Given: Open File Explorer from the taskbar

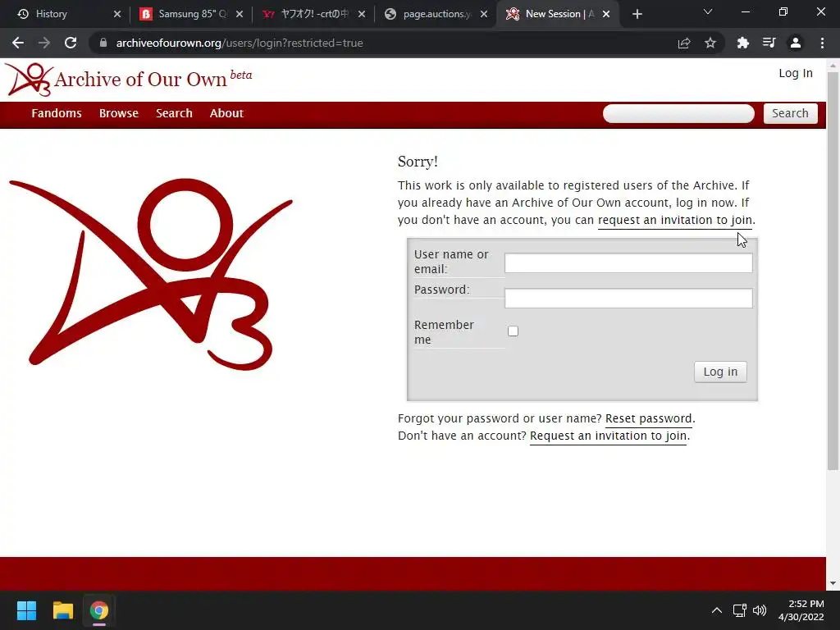Looking at the screenshot, I should [62, 610].
